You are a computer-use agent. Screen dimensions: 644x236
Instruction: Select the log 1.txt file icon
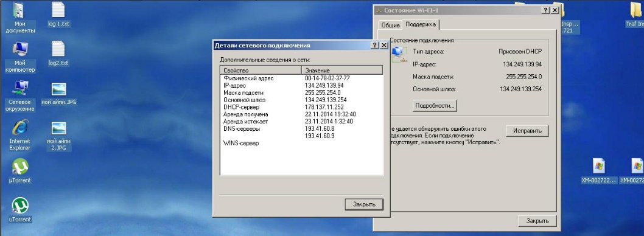click(58, 15)
